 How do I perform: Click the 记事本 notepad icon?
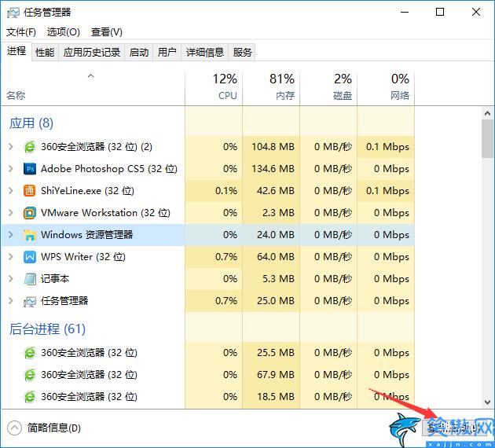tap(30, 279)
